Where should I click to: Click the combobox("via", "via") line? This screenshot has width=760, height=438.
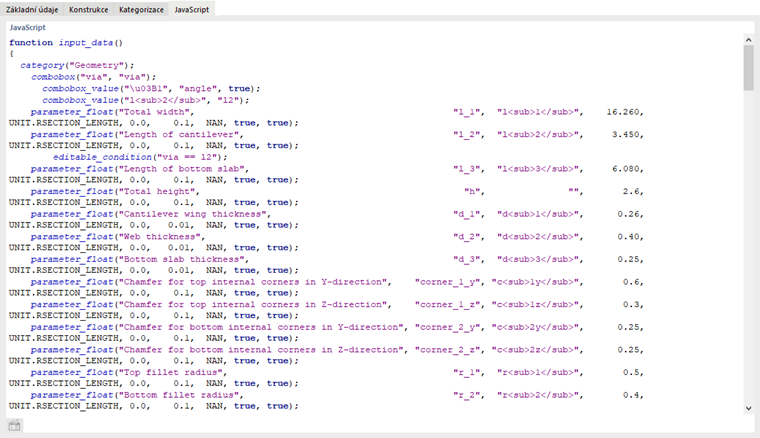point(94,77)
